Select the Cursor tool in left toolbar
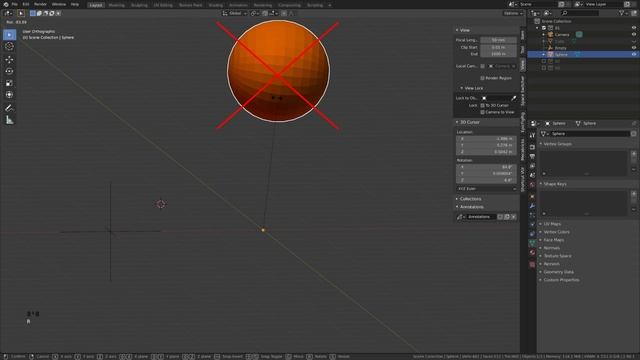Screen dimensions: 640x360 click(x=9, y=47)
